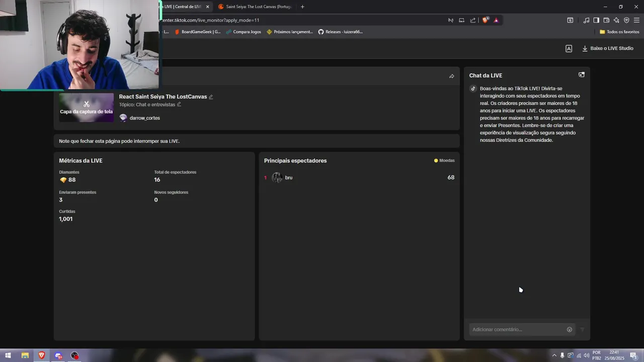Edit the topic 'Chat e entrevistas' pencil icon

[x=179, y=105]
